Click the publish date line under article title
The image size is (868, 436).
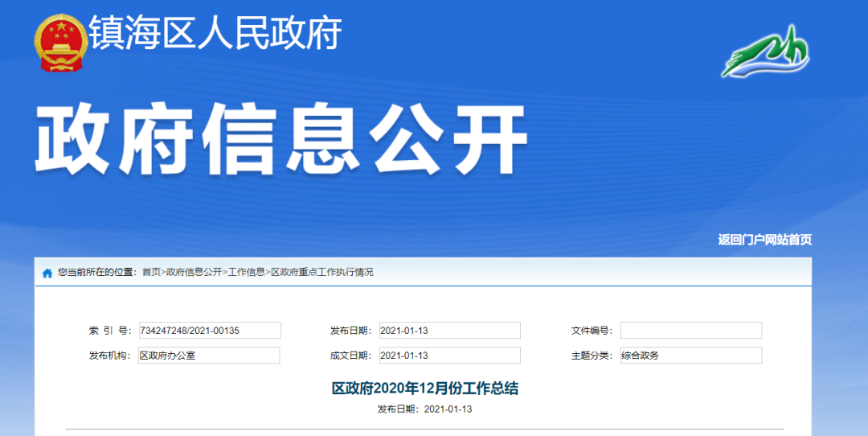point(424,409)
